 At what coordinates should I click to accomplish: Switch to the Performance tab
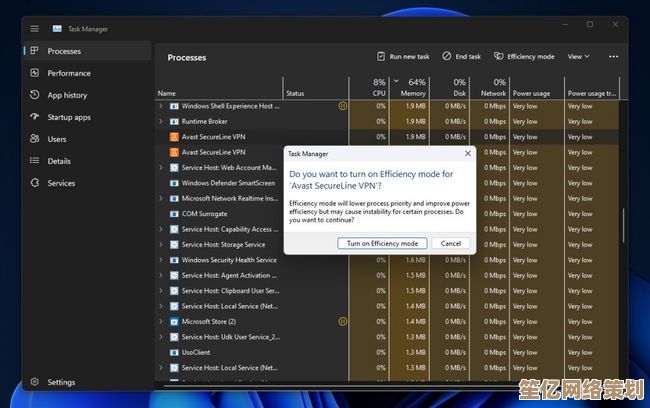pos(87,73)
